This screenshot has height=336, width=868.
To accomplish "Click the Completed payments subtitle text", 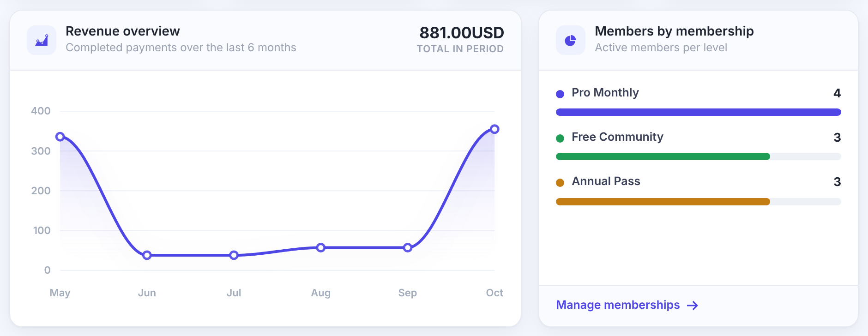I will click(181, 48).
